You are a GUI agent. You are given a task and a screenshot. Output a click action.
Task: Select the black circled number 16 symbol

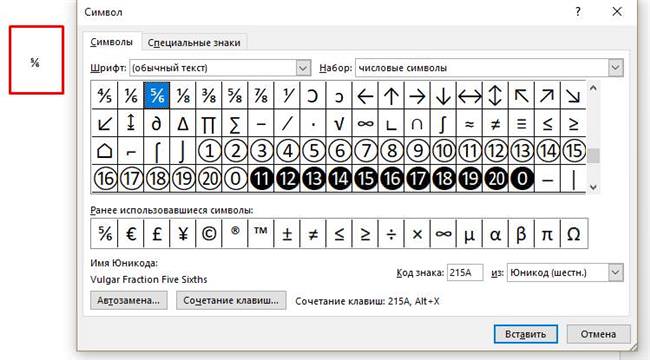[x=391, y=178]
